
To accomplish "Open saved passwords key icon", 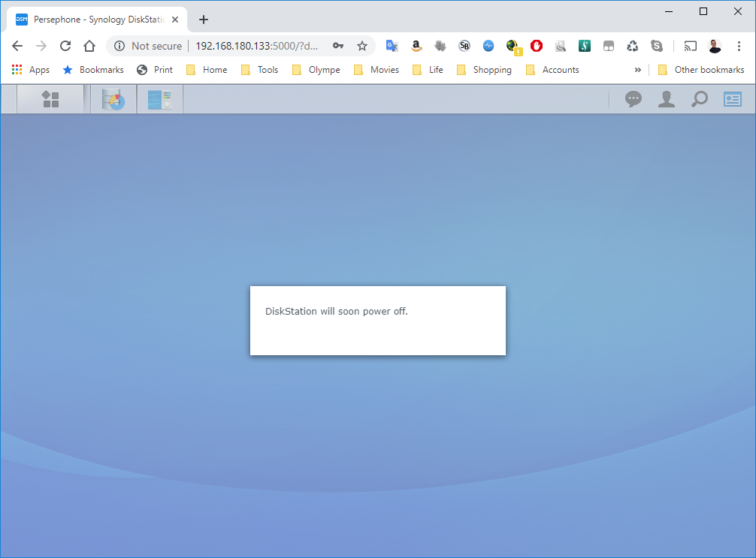I will (338, 46).
